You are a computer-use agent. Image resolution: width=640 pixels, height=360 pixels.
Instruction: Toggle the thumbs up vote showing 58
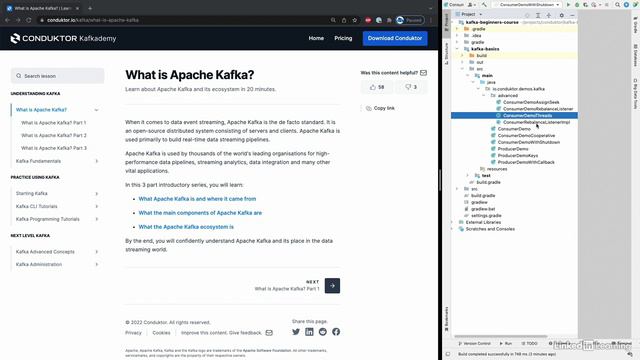[x=377, y=87]
